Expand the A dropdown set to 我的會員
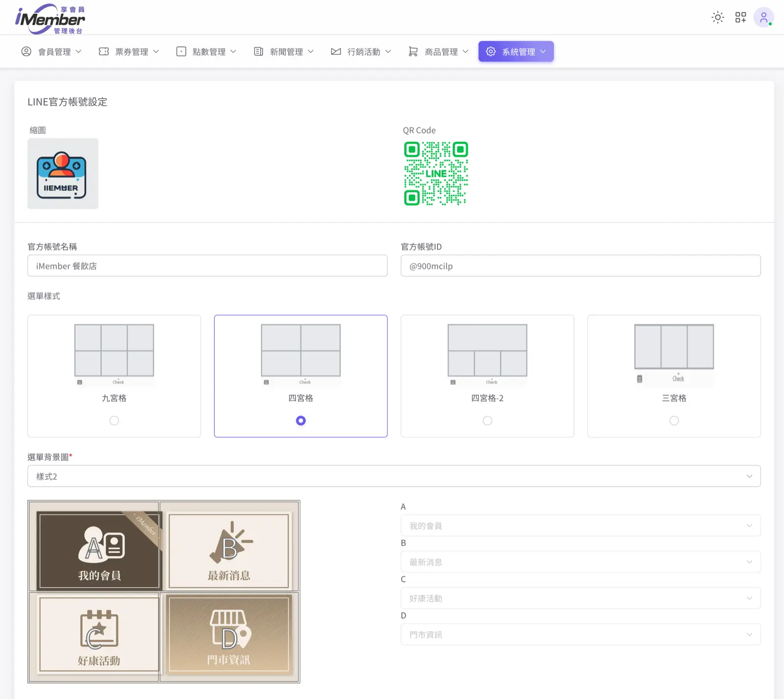The width and height of the screenshot is (784, 699). [580, 526]
